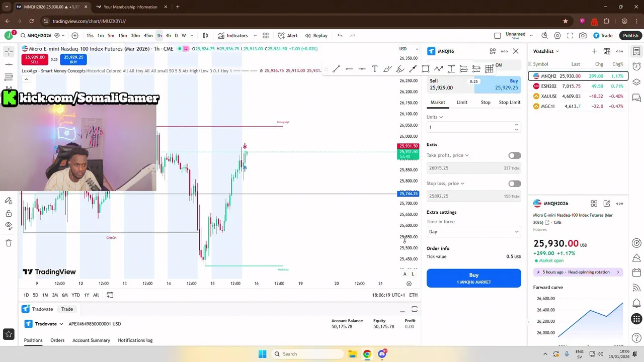
Task: Open the Alerts clock sidebar icon
Action: [x=636, y=66]
